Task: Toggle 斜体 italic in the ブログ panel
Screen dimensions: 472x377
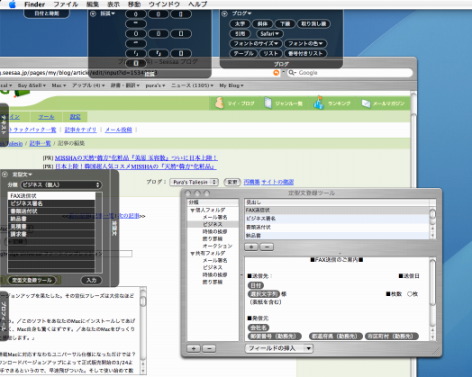Action: pos(262,24)
